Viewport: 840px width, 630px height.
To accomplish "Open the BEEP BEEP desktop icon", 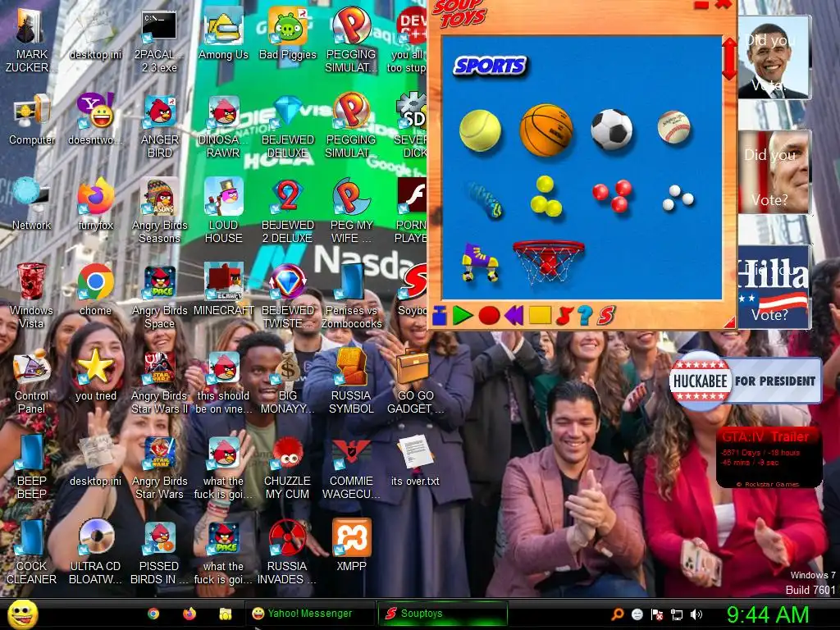I will click(31, 466).
